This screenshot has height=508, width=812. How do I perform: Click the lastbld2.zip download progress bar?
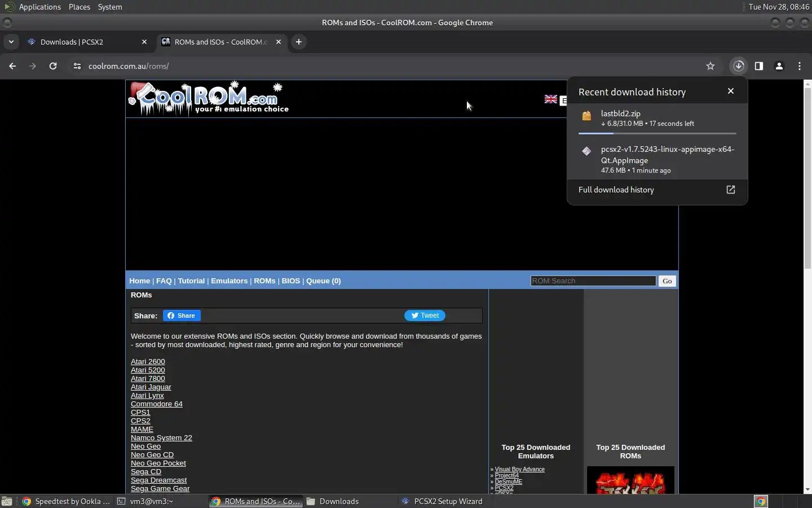(x=657, y=134)
